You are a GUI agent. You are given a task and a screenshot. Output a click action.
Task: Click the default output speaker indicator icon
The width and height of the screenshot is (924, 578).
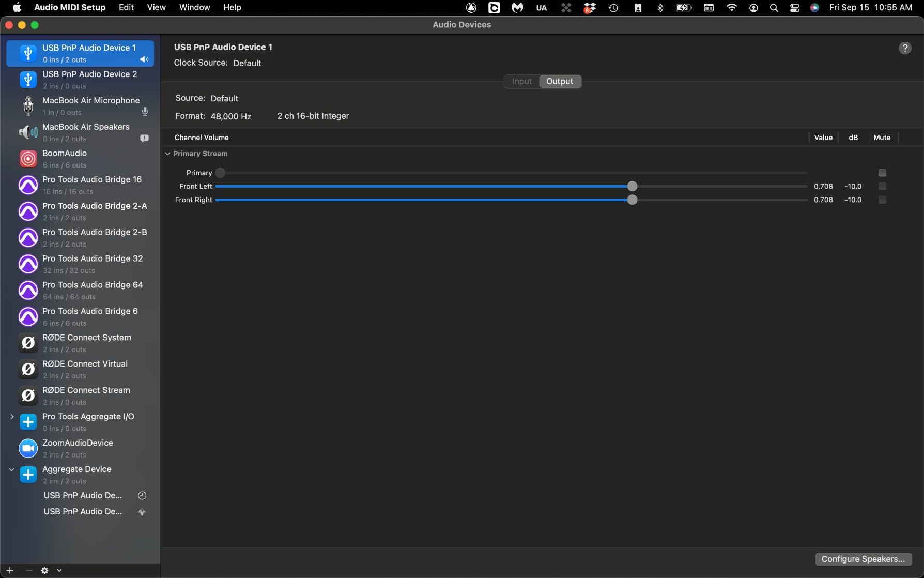(144, 59)
